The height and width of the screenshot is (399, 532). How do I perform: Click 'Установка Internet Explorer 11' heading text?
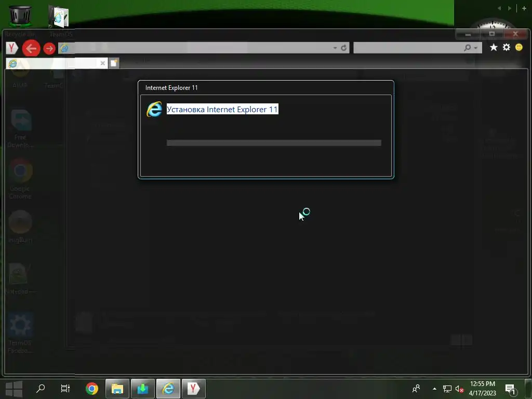pyautogui.click(x=222, y=109)
